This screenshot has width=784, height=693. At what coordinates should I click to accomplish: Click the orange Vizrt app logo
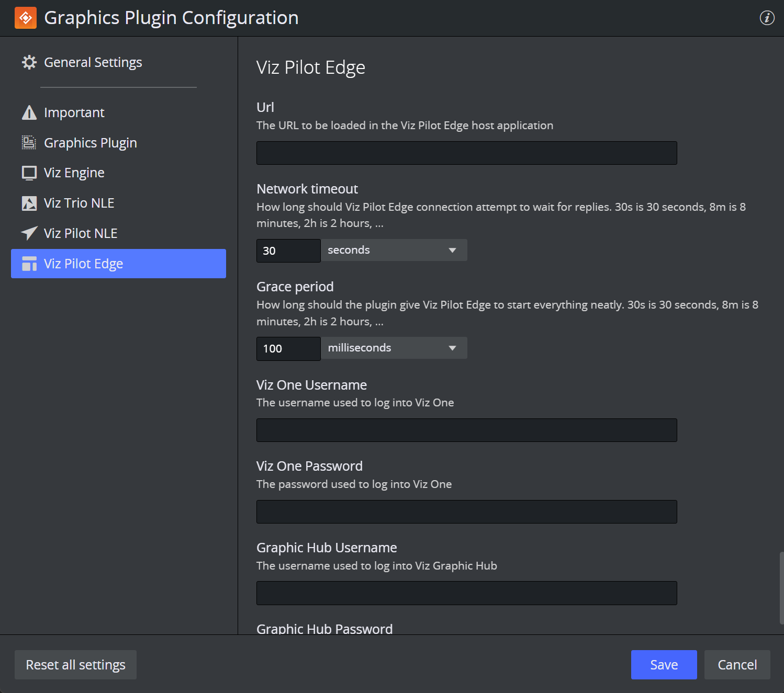[26, 18]
